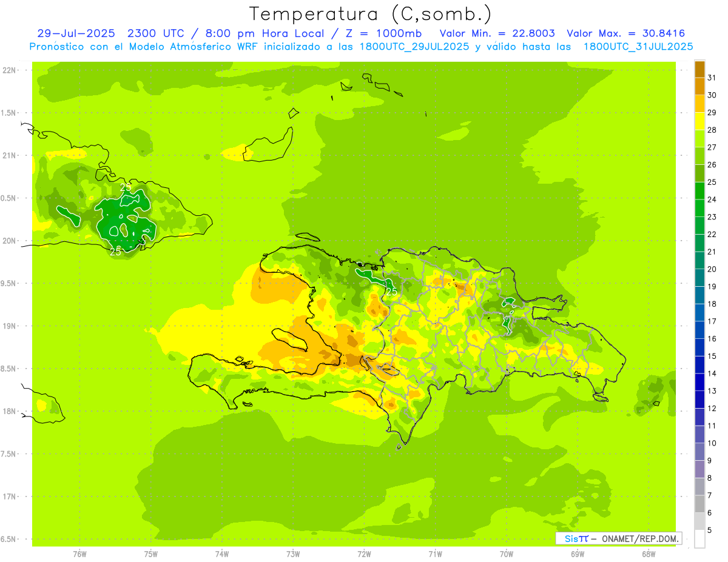The height and width of the screenshot is (562, 728).
Task: Click the 19N latitude label
Action: 10,326
